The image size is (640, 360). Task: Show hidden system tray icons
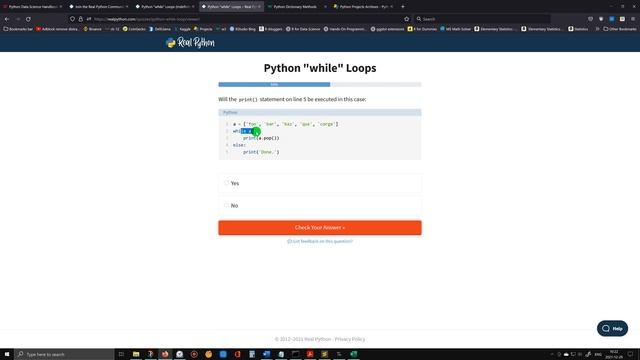pyautogui.click(x=551, y=354)
